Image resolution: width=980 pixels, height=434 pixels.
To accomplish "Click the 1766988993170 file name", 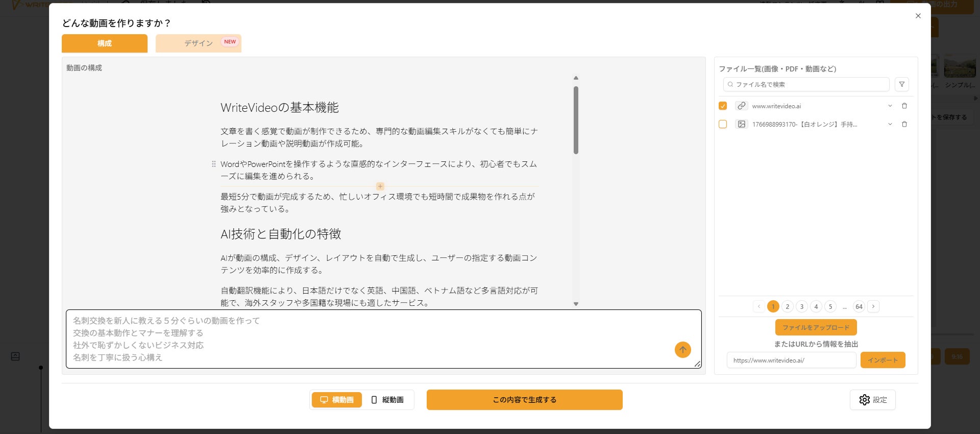I will coord(804,125).
